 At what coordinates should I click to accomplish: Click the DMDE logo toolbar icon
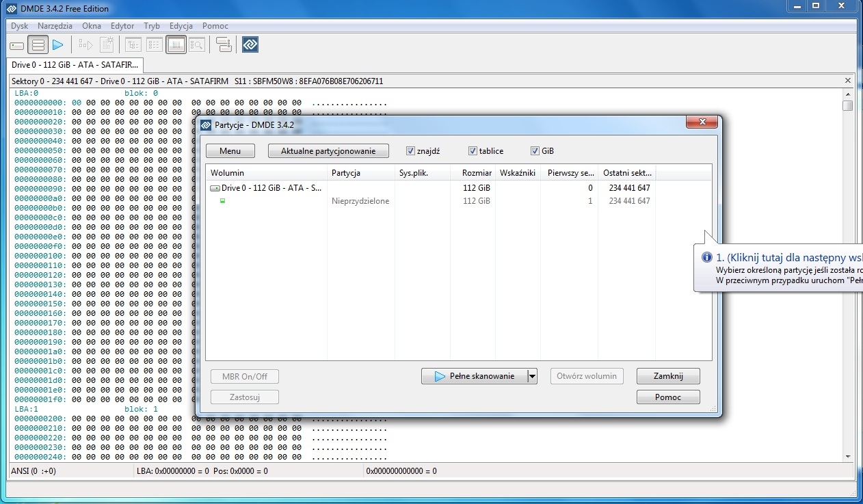point(250,45)
